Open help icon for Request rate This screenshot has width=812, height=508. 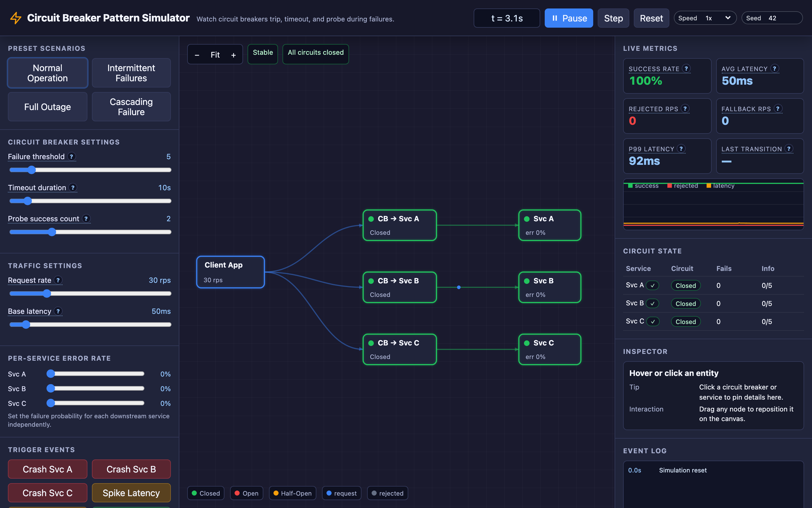point(58,280)
